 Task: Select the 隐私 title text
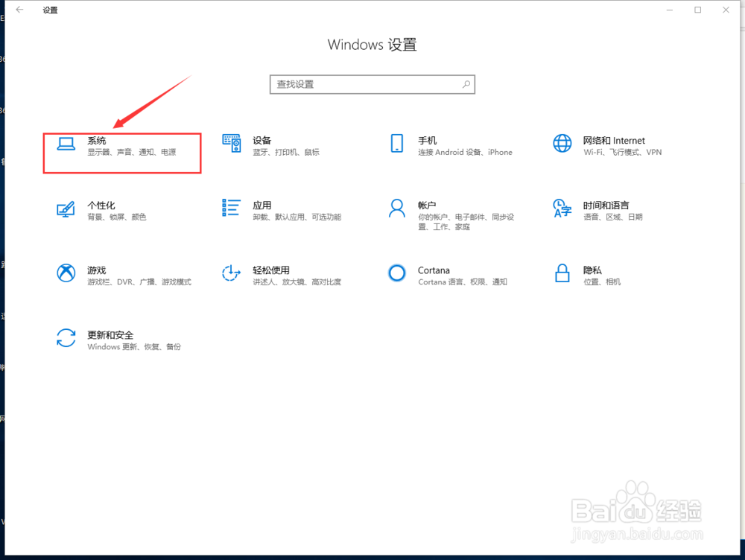point(592,270)
